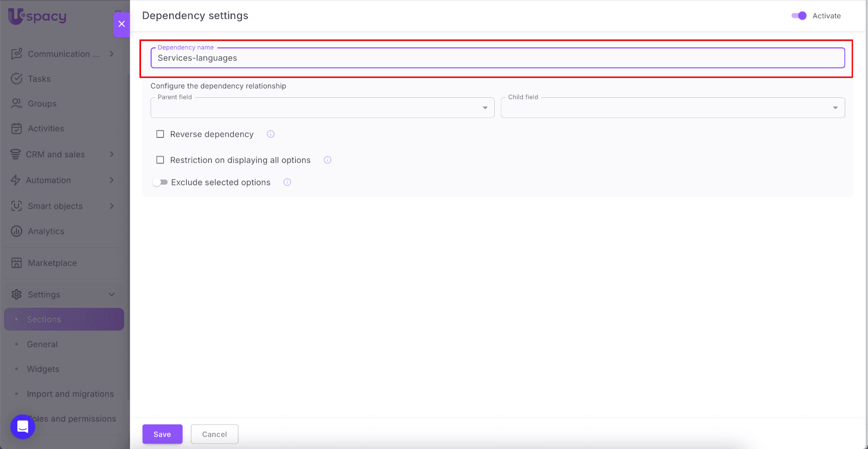
Task: Click info icon beside Restriction on displaying options
Action: click(x=328, y=160)
